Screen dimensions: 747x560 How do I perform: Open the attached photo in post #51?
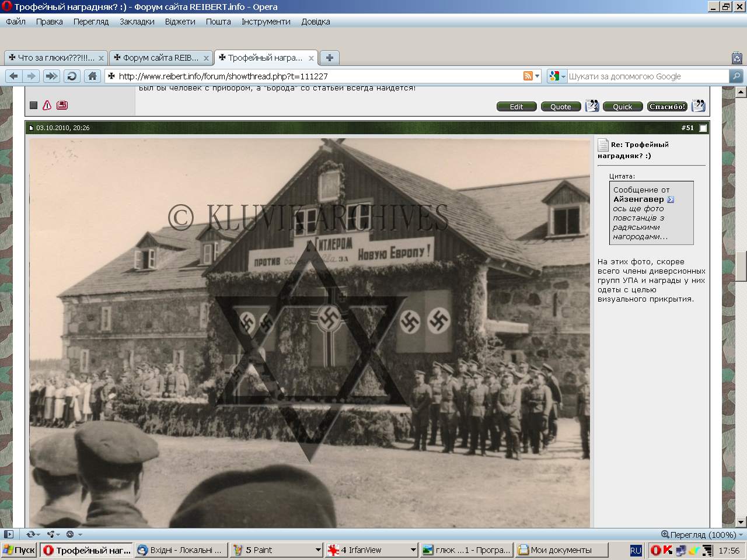(x=310, y=333)
